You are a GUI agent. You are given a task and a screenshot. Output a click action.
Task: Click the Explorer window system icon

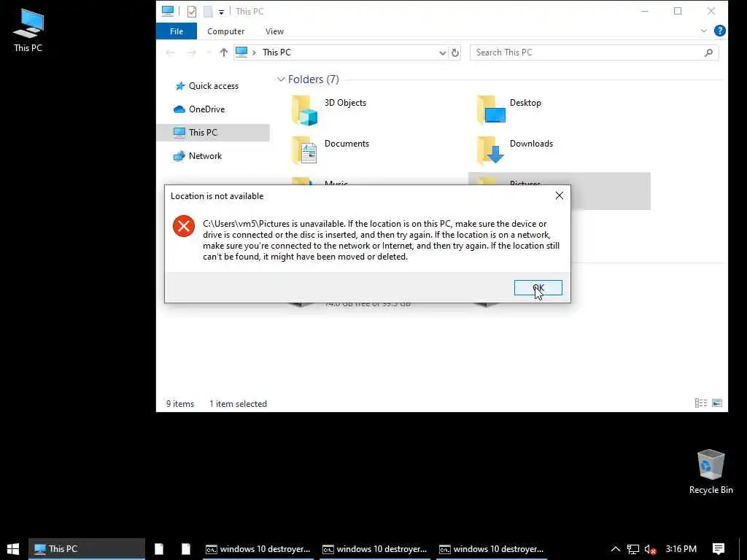point(168,11)
